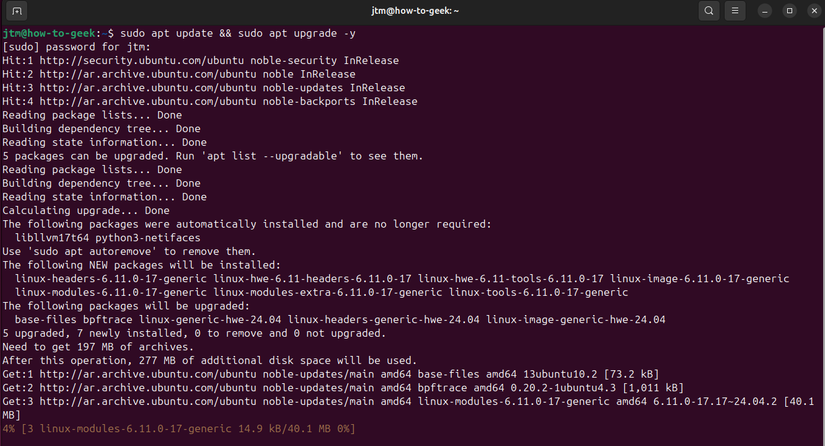Click the jtm@how-to-geek window title
Screen dimensions: 825x446
[x=412, y=11]
